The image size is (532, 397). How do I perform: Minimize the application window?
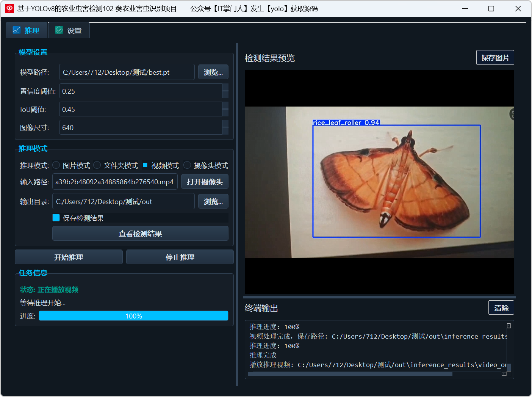(465, 8)
